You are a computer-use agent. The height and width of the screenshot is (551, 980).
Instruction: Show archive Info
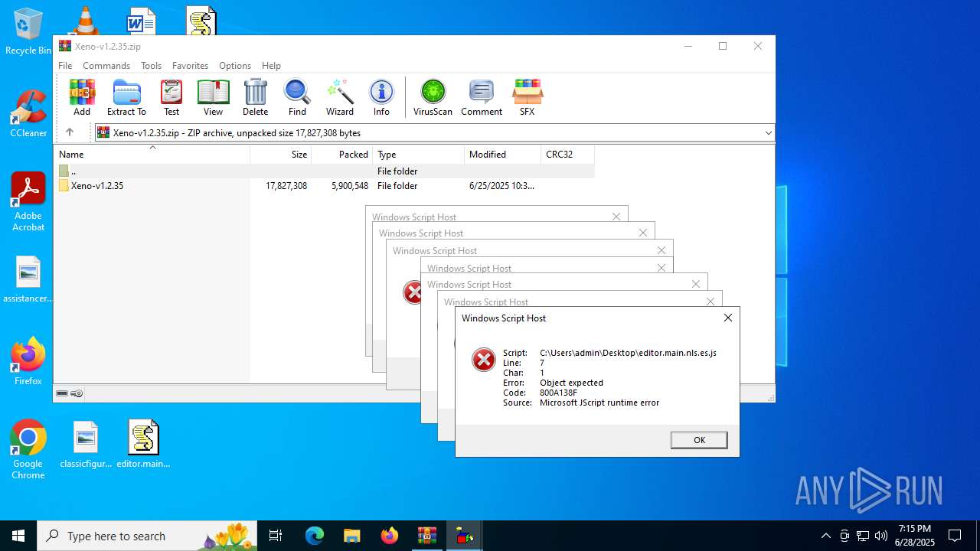coord(381,97)
